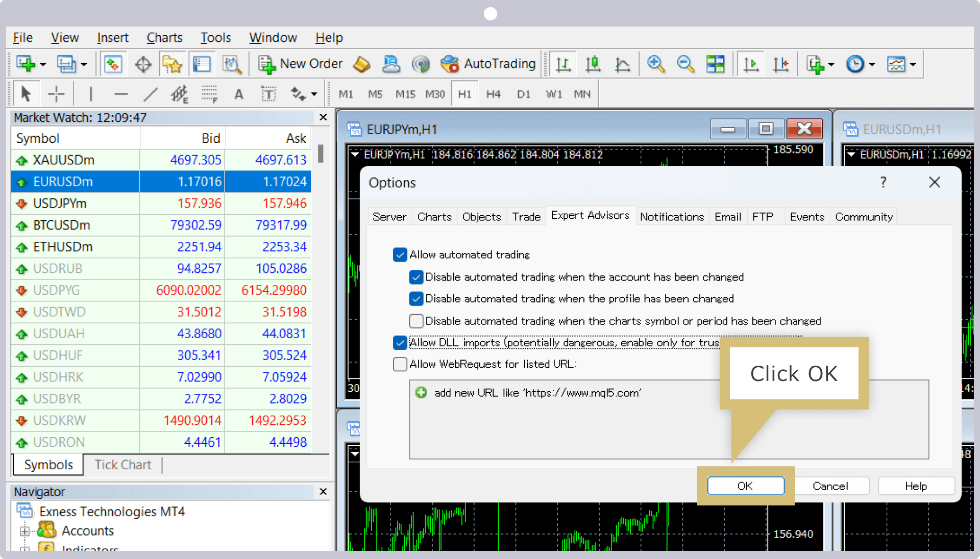This screenshot has width=980, height=559.
Task: Switch chart to Line Chart style
Action: click(x=622, y=64)
